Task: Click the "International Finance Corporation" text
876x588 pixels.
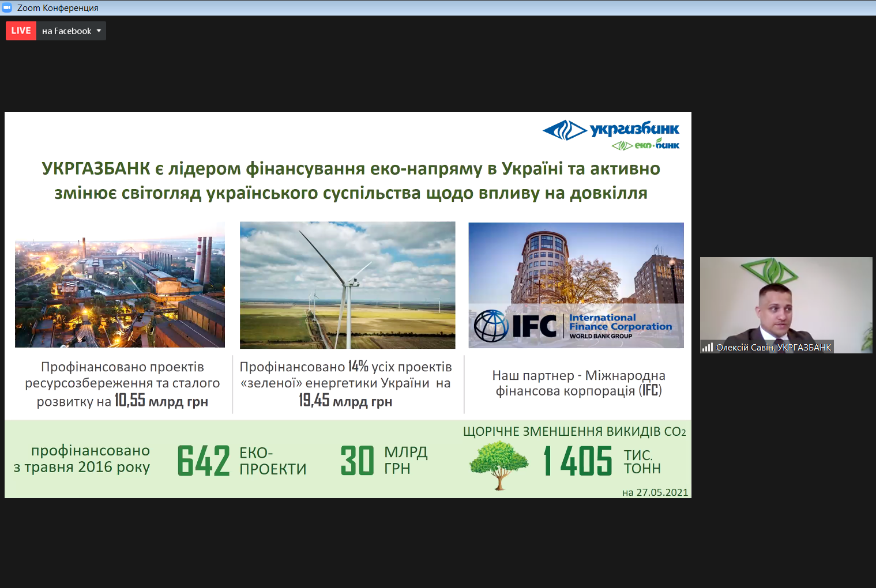Action: [620, 322]
